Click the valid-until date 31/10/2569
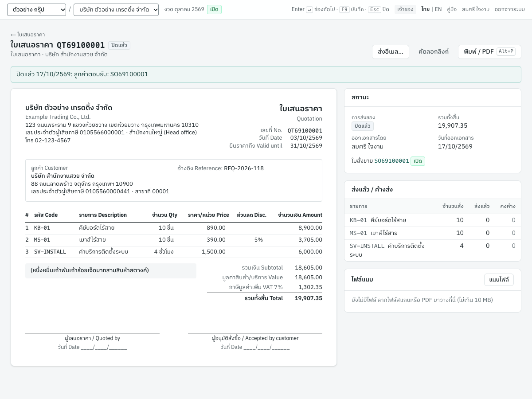This screenshot has height=399, width=532. tap(306, 146)
